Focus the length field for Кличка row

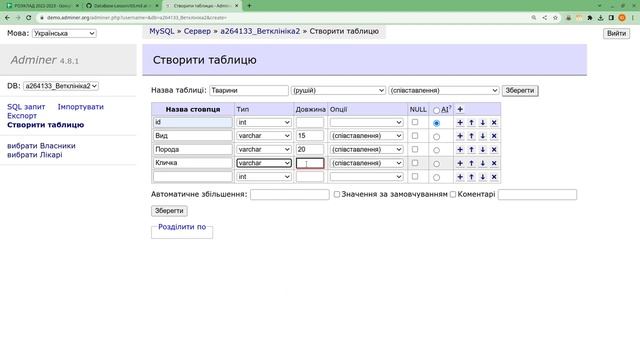coord(310,163)
